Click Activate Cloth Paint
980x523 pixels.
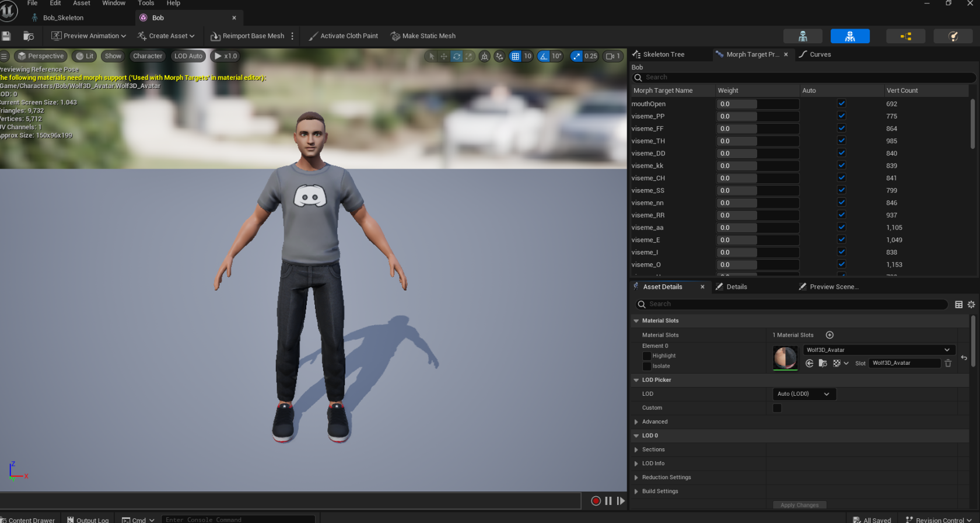[343, 36]
